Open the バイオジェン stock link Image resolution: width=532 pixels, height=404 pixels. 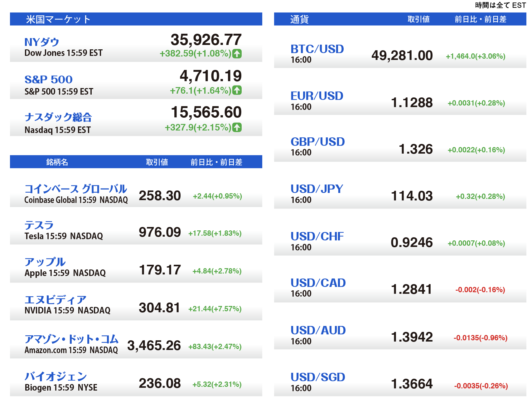(56, 377)
